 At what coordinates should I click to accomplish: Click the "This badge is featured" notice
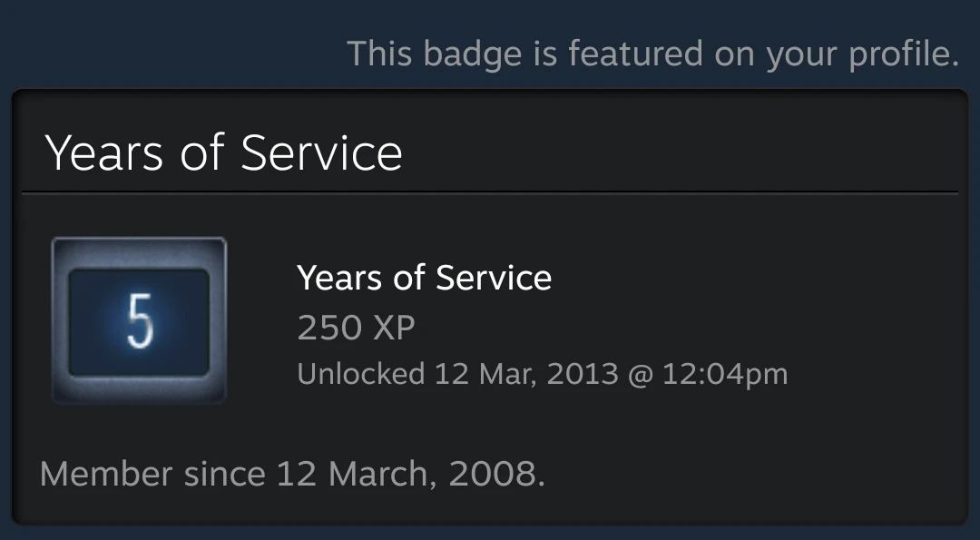pos(652,54)
